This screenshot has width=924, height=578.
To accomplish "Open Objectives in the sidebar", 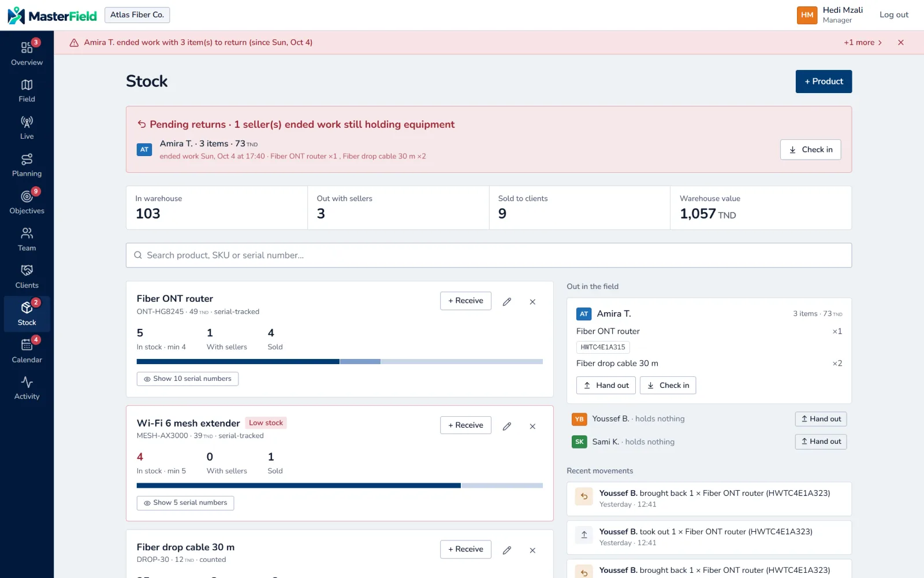I will point(27,202).
